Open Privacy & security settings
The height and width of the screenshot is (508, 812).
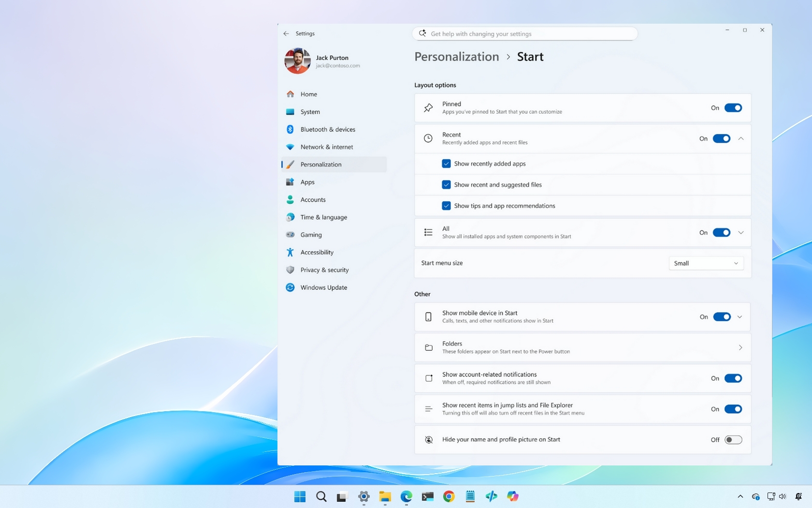333,270
